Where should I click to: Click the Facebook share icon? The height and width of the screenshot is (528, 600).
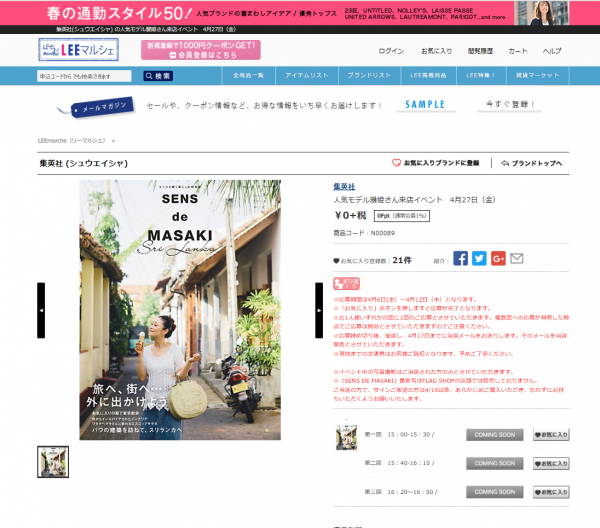click(461, 258)
